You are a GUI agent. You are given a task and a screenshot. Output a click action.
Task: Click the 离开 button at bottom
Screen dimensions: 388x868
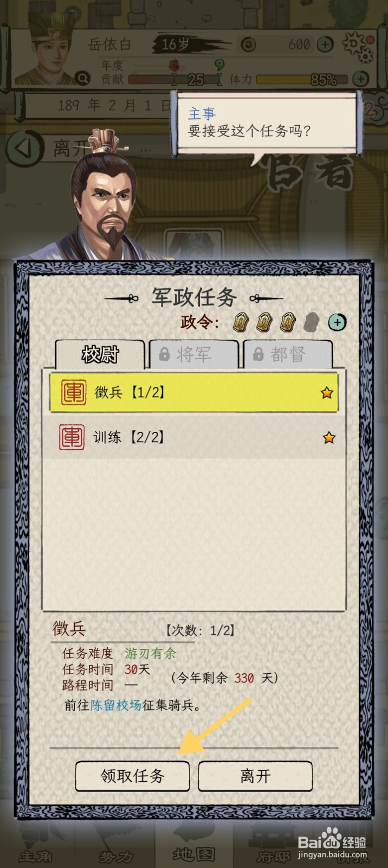255,776
